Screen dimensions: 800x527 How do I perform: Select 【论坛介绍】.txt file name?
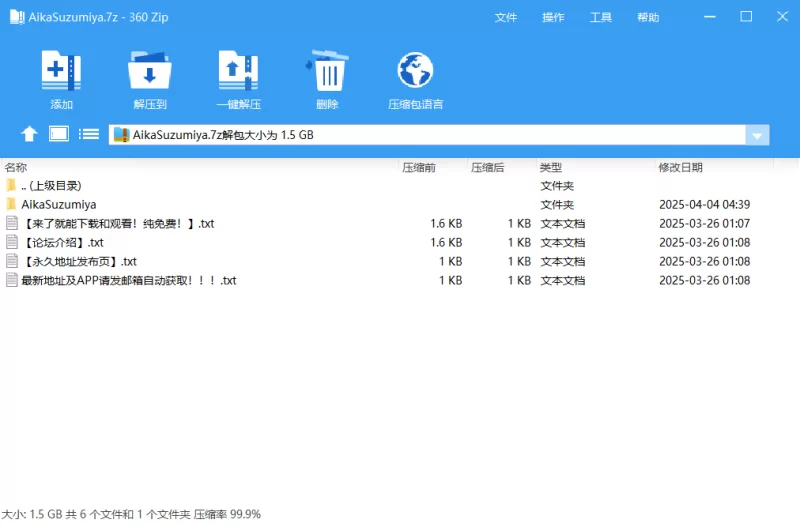(62, 242)
